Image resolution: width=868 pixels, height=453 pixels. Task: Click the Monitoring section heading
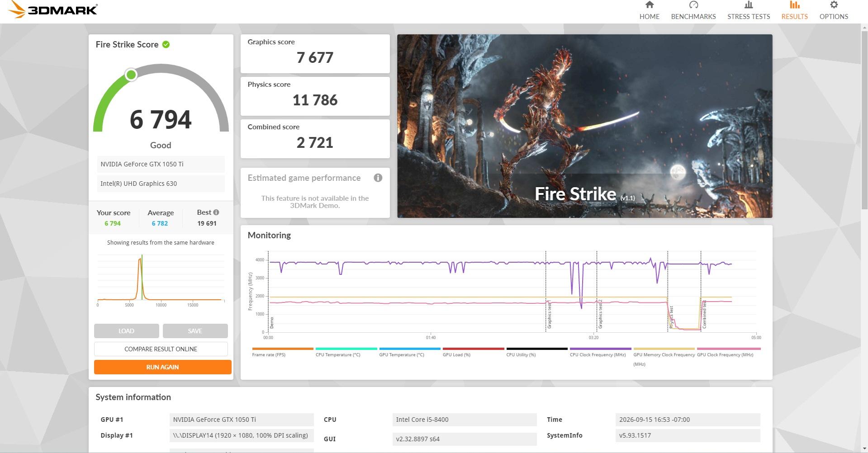pyautogui.click(x=269, y=235)
